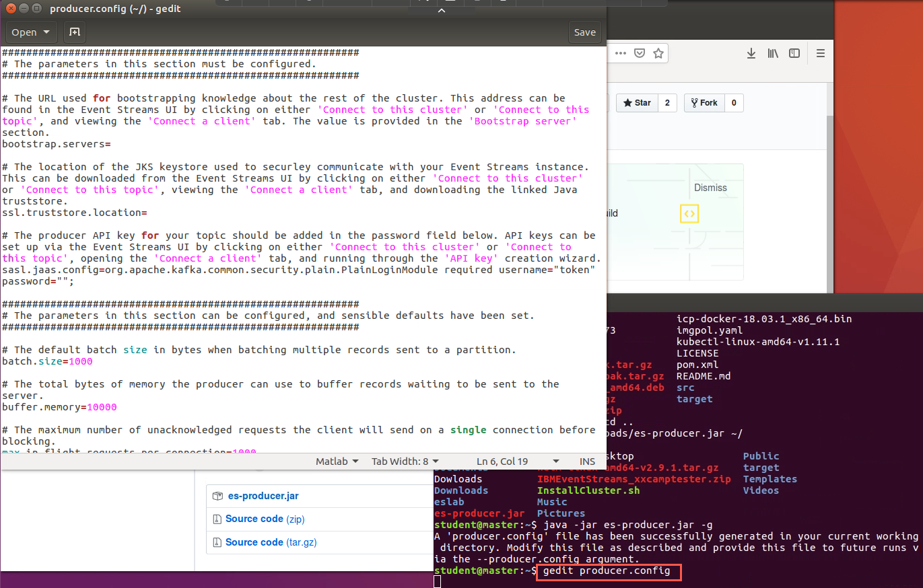Viewport: 923px width, 588px height.
Task: Download the es-producer.jar release asset link
Action: pyautogui.click(x=263, y=496)
